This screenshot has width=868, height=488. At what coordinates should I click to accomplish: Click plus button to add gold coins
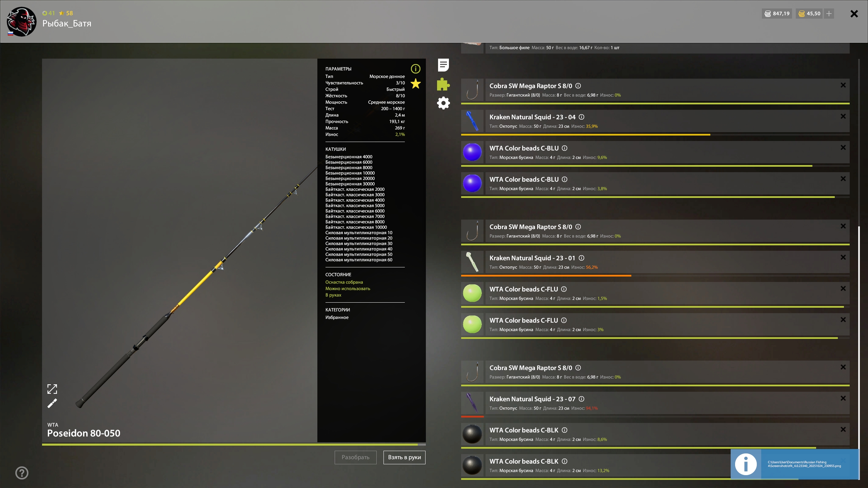tap(829, 14)
